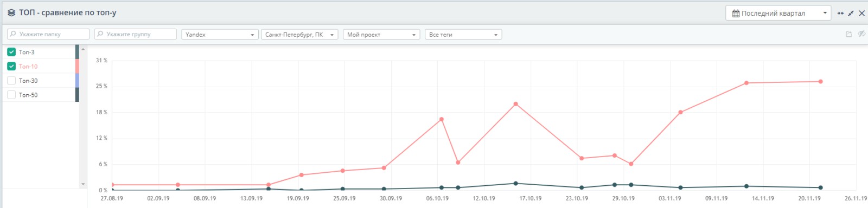Viewport: 868px width, 208px height.
Task: Click the 25 % y-axis label
Action: pyautogui.click(x=101, y=86)
